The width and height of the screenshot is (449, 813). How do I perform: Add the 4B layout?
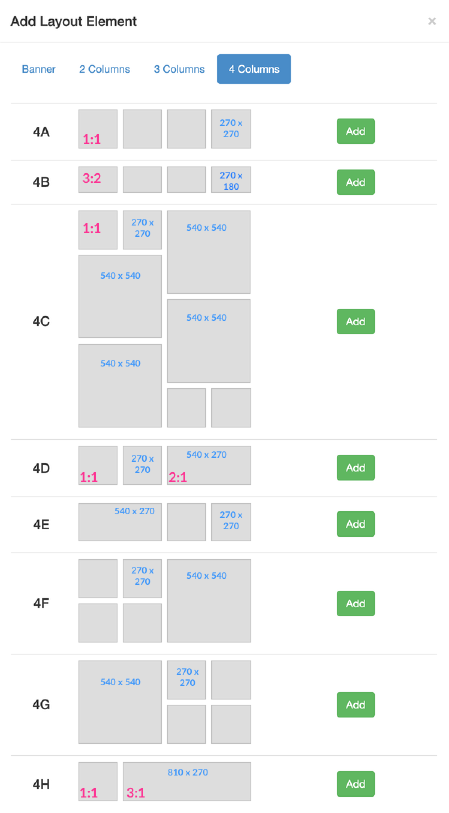pyautogui.click(x=356, y=182)
